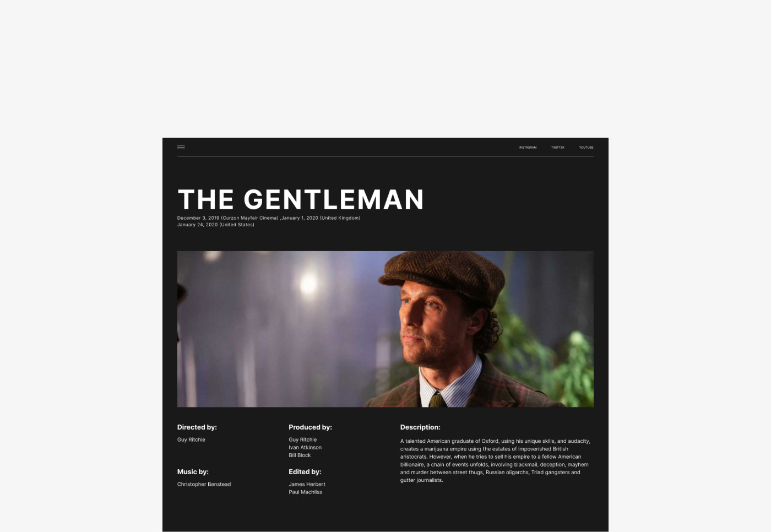Open the YouTube link

click(x=586, y=148)
